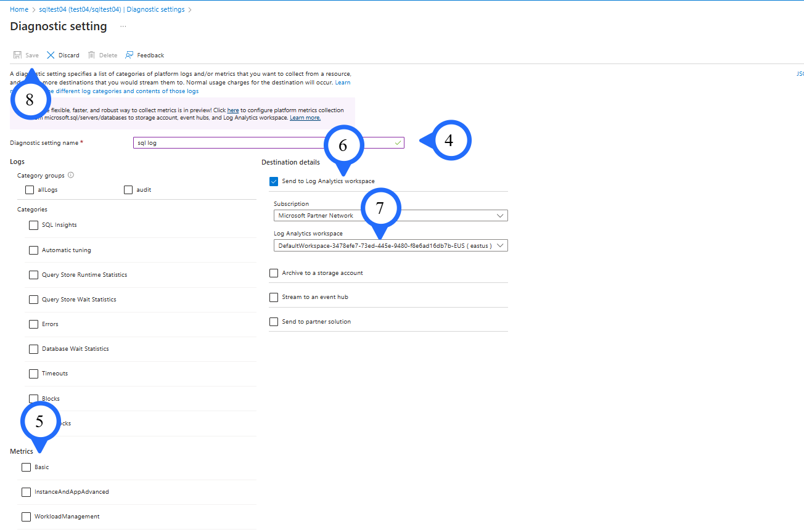This screenshot has height=532, width=804.
Task: Click the Feedback icon
Action: tap(129, 55)
